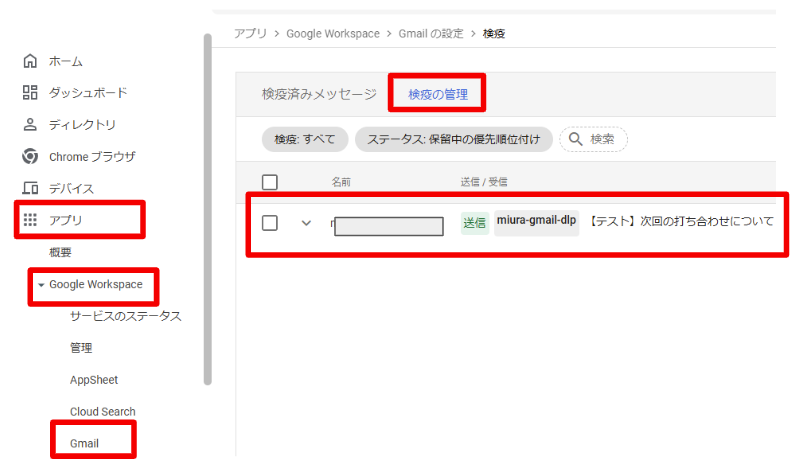Screen dimensions: 794x462
Task: Open Gmail in the sidebar
Action: tap(84, 443)
